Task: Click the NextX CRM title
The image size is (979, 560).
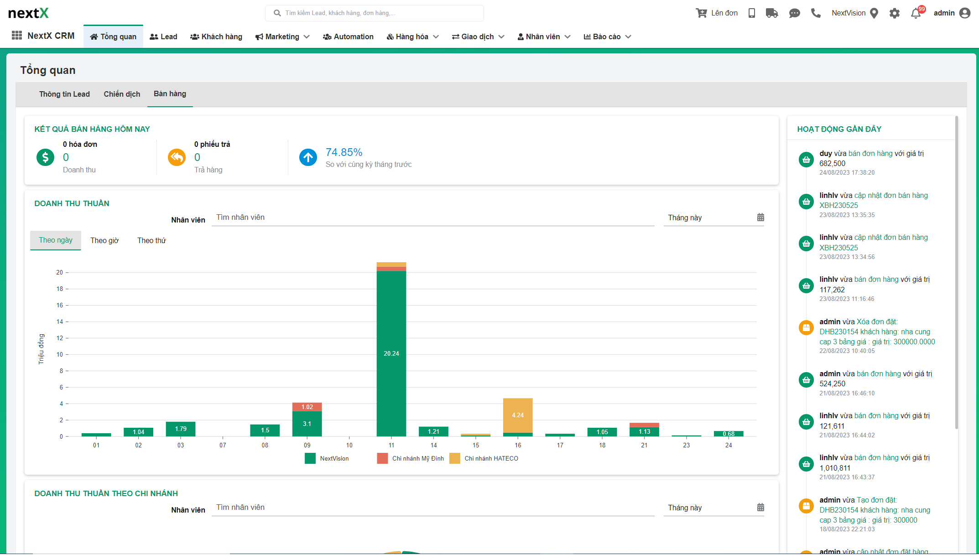Action: tap(51, 36)
